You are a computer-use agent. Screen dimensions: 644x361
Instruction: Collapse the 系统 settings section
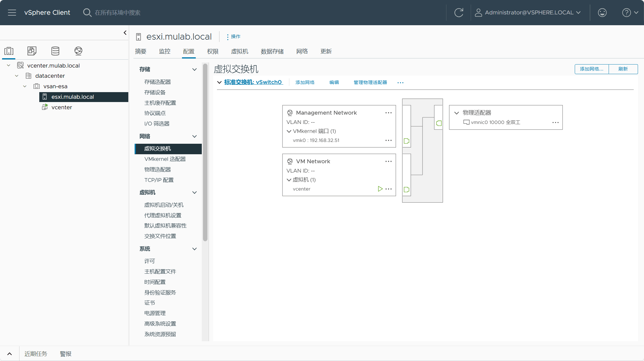tap(195, 249)
